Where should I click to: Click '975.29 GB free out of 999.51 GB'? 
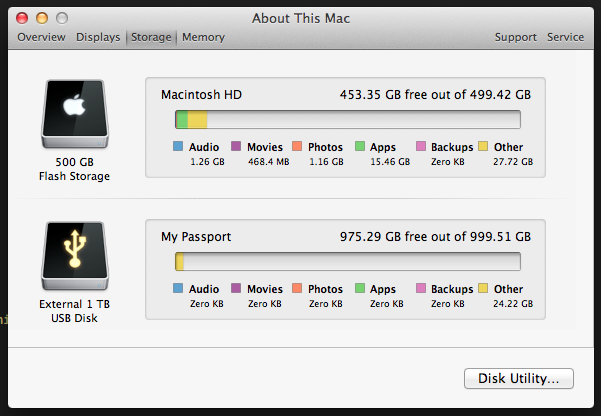(435, 237)
